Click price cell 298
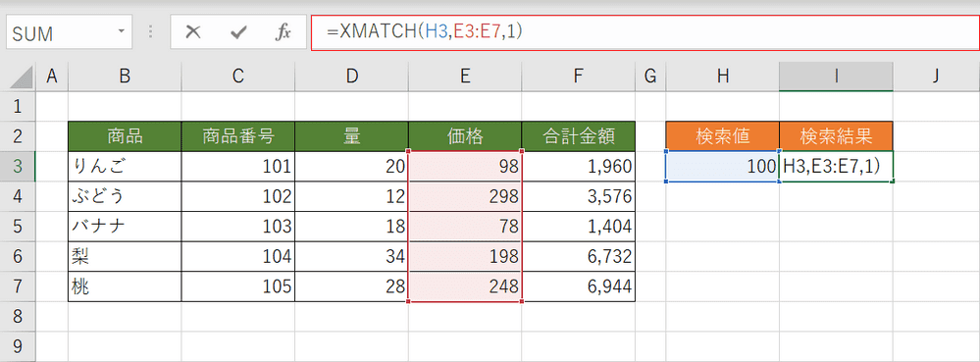Screen dimensions: 980x362 pyautogui.click(x=465, y=196)
